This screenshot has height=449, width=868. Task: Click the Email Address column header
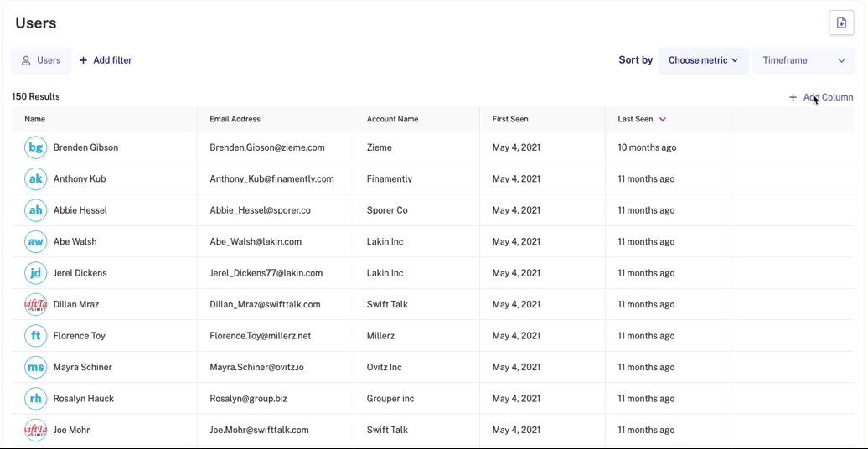[x=235, y=119]
